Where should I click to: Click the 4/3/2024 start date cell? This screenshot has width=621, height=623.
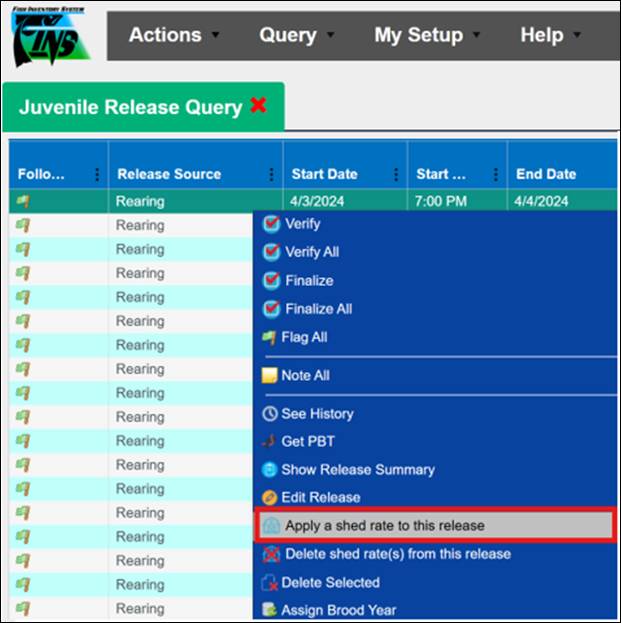click(317, 201)
